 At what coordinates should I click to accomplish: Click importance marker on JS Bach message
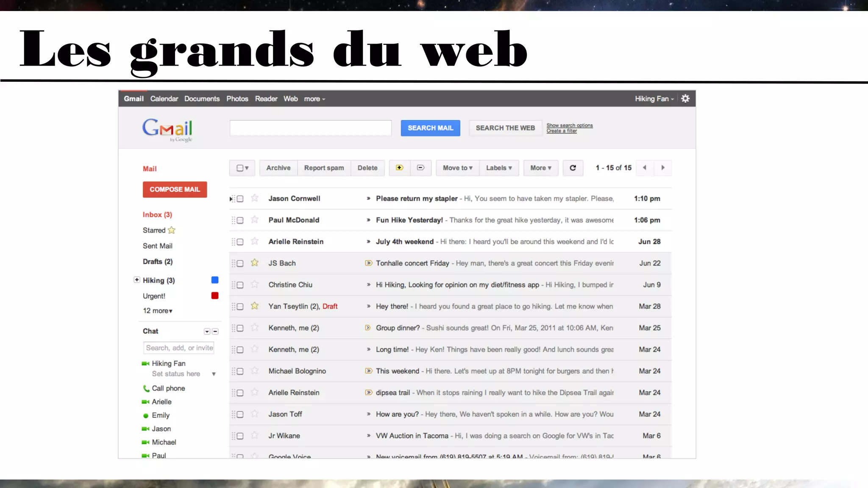point(368,263)
